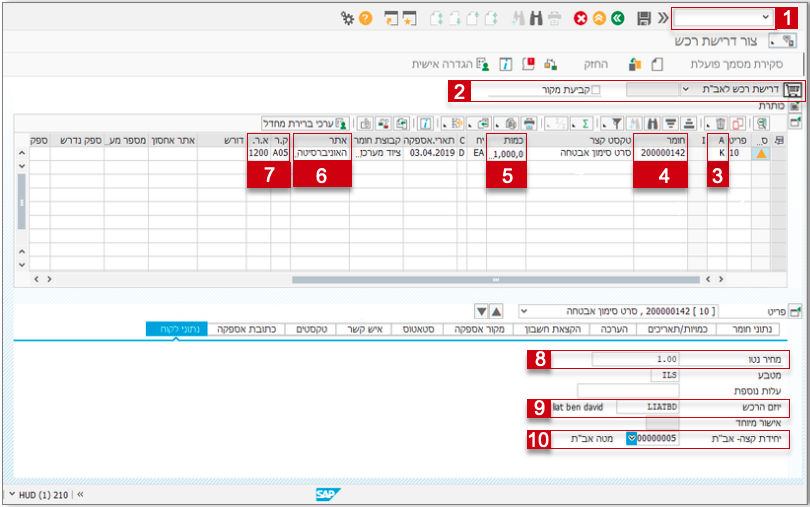Image resolution: width=810 pixels, height=507 pixels.
Task: Click the blue info help icon in application toolbar
Action: [x=506, y=65]
